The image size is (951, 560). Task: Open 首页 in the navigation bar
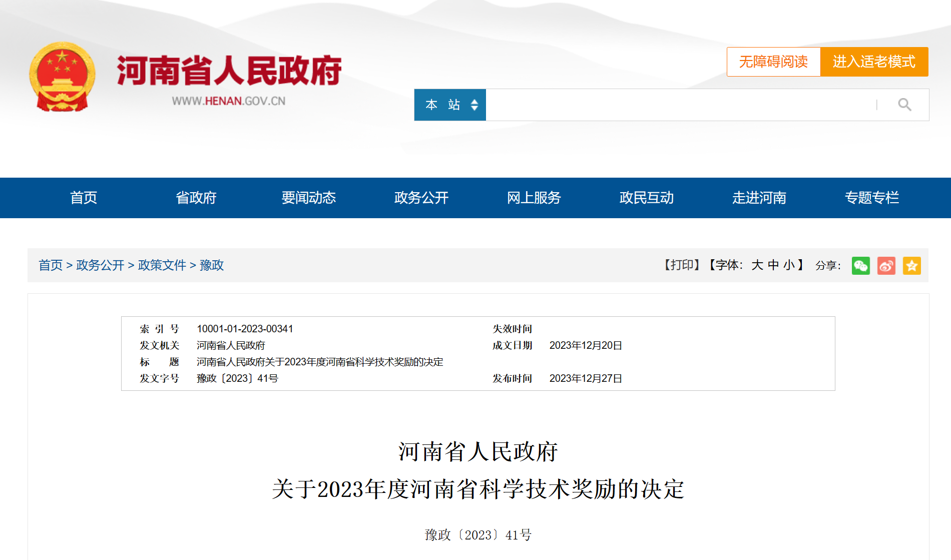(84, 198)
